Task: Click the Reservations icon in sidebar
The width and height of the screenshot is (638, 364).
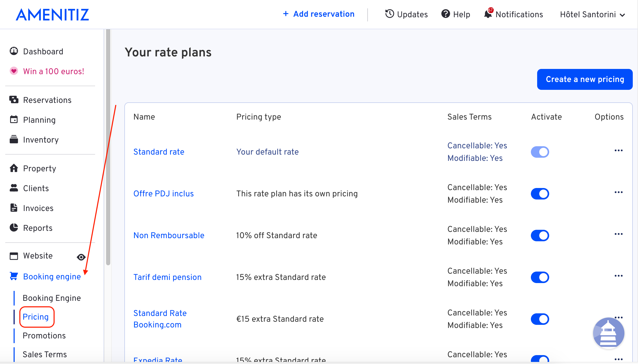Action: [x=14, y=100]
